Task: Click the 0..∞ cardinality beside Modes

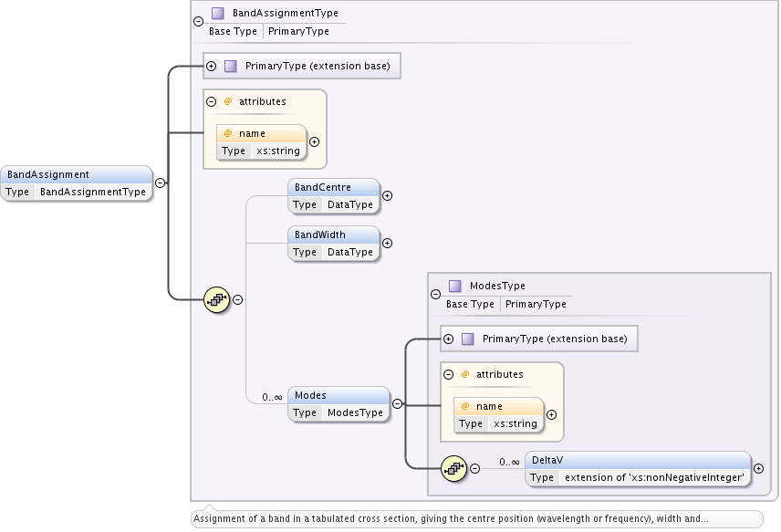Action: coord(272,398)
